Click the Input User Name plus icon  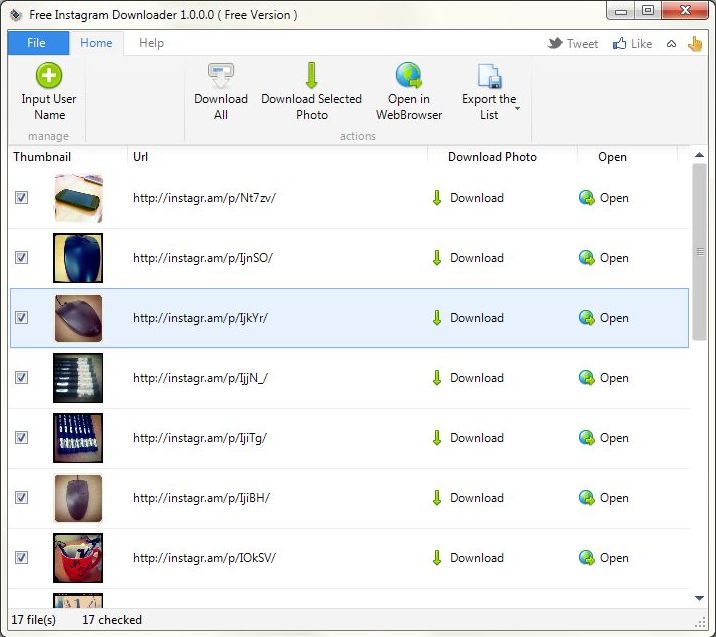click(x=49, y=75)
